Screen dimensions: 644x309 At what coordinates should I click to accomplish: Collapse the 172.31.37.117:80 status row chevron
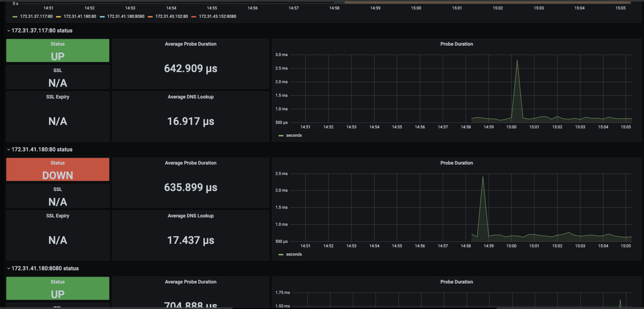click(9, 30)
